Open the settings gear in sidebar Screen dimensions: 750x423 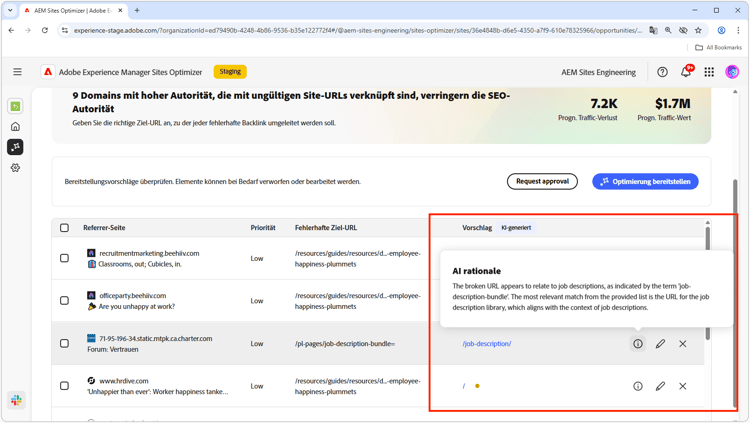click(x=15, y=167)
